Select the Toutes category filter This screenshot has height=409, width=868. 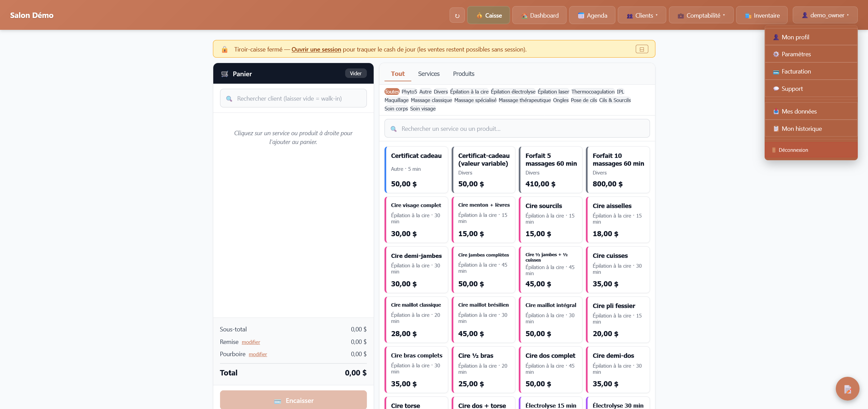(x=392, y=92)
